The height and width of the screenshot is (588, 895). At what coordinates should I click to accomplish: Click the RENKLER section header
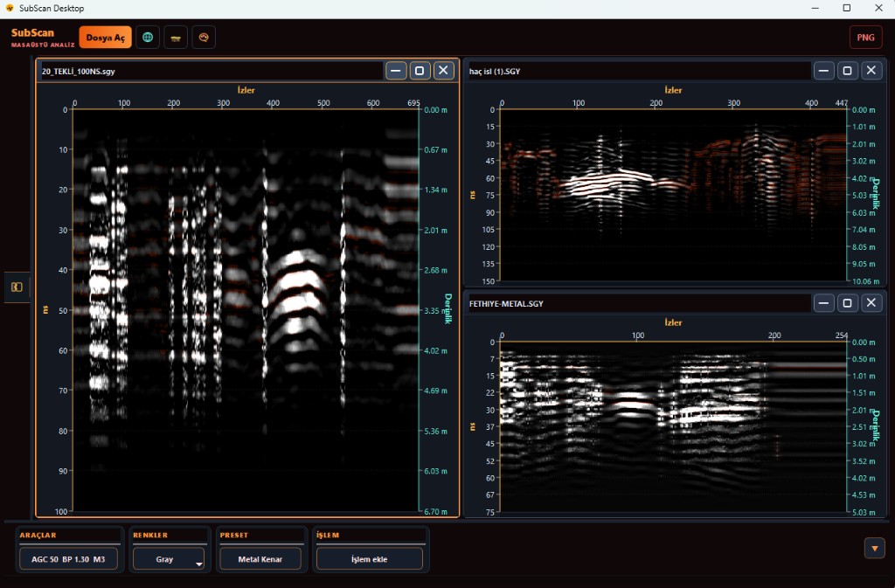pos(150,535)
